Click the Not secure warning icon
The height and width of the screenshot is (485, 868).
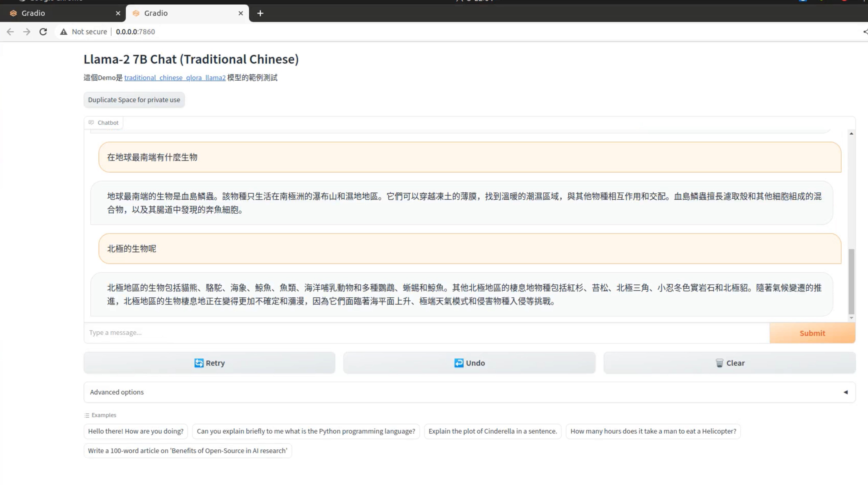click(64, 32)
